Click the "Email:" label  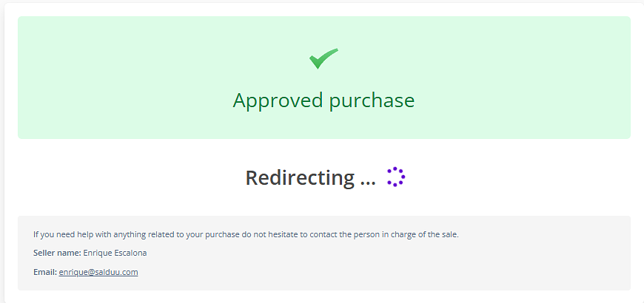point(44,272)
